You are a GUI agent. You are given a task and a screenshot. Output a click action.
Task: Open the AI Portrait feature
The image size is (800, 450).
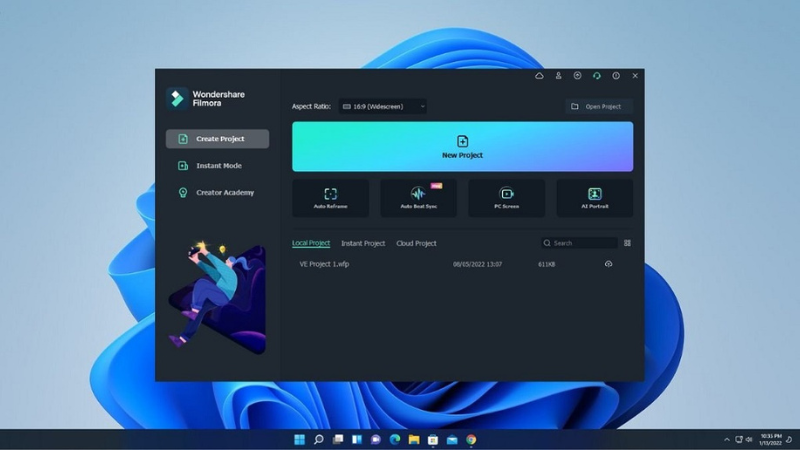pos(594,198)
